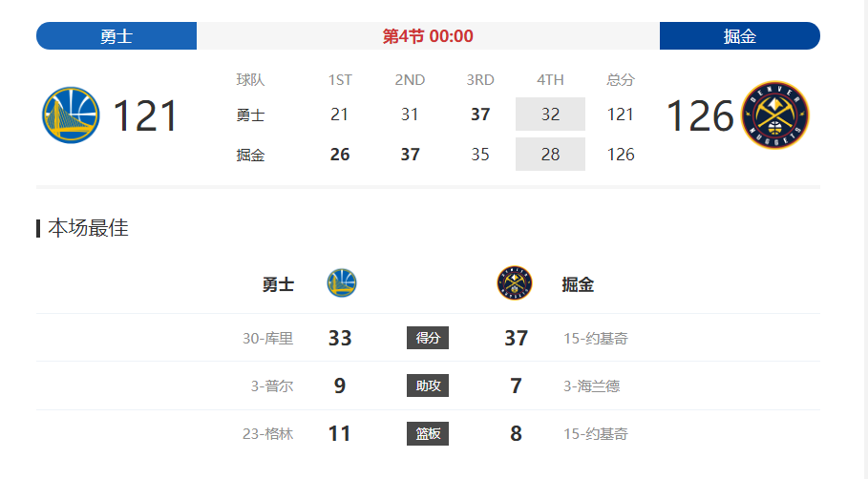The image size is (868, 479).
Task: Click the 助攻 stat label
Action: tap(428, 385)
